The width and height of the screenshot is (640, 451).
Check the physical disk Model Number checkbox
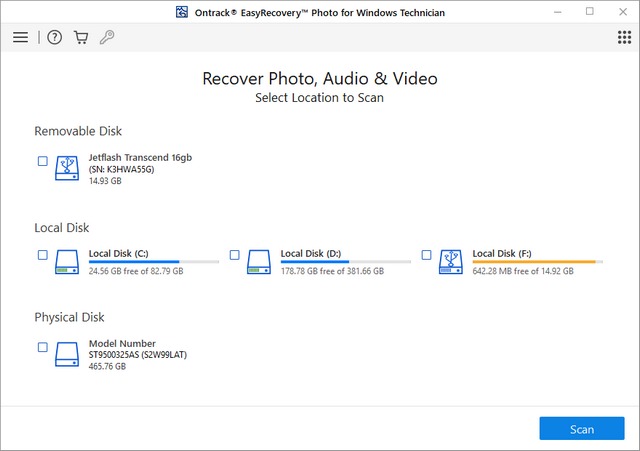pos(42,347)
